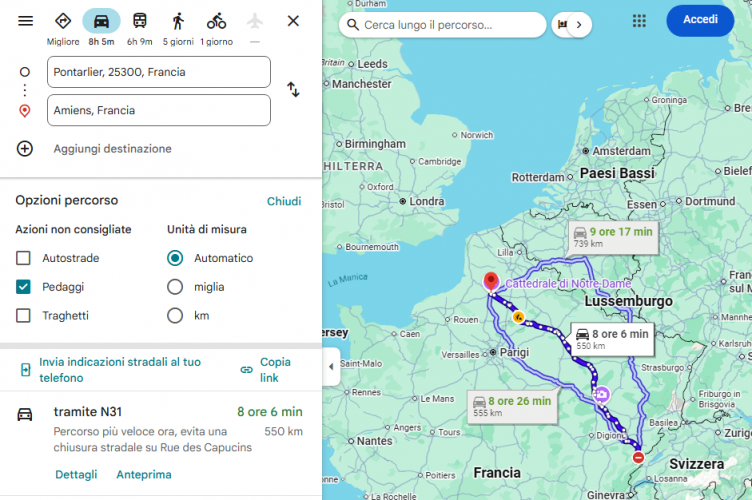Select the 8 ore 6 min route label
Image resolution: width=752 pixels, height=500 pixels.
612,339
